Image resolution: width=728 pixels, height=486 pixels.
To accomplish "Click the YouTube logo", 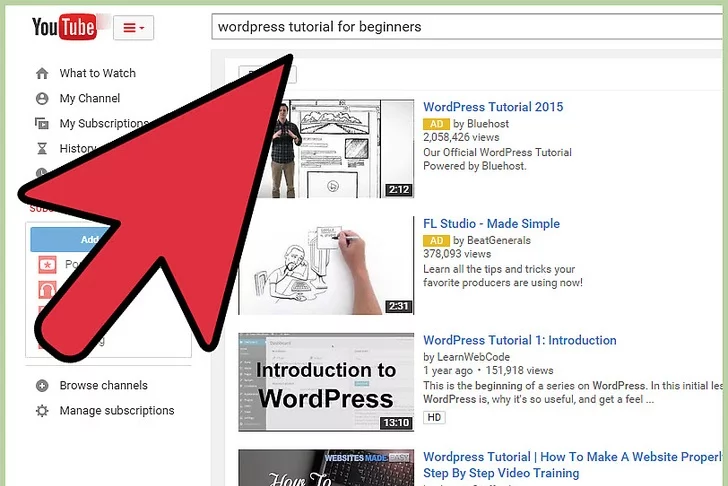I will pos(64,27).
